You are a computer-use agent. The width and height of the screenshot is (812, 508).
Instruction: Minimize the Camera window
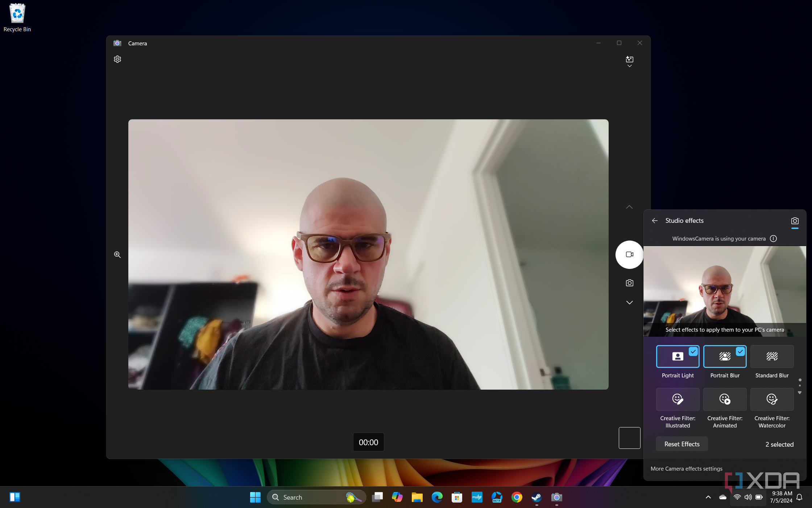tap(598, 43)
